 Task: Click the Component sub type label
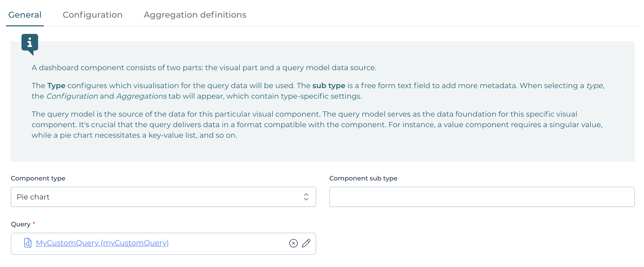point(363,178)
